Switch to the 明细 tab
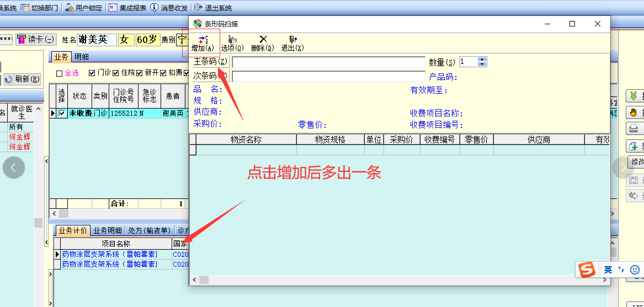This screenshot has width=644, height=307. click(81, 57)
